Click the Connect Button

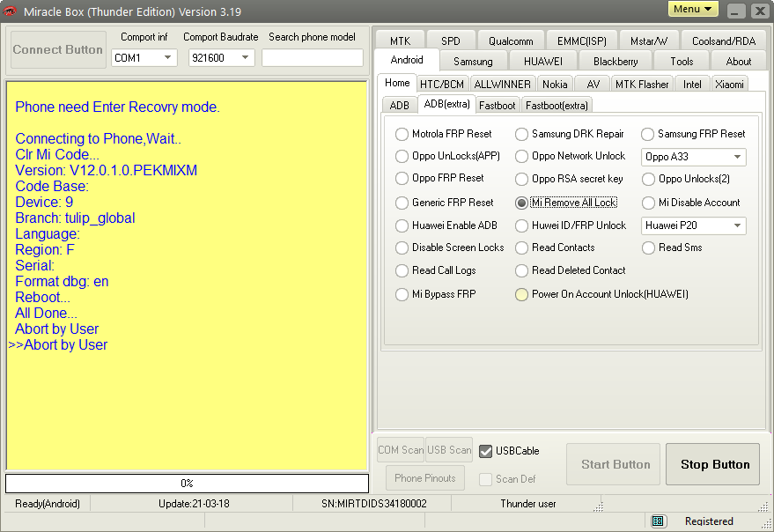click(58, 49)
